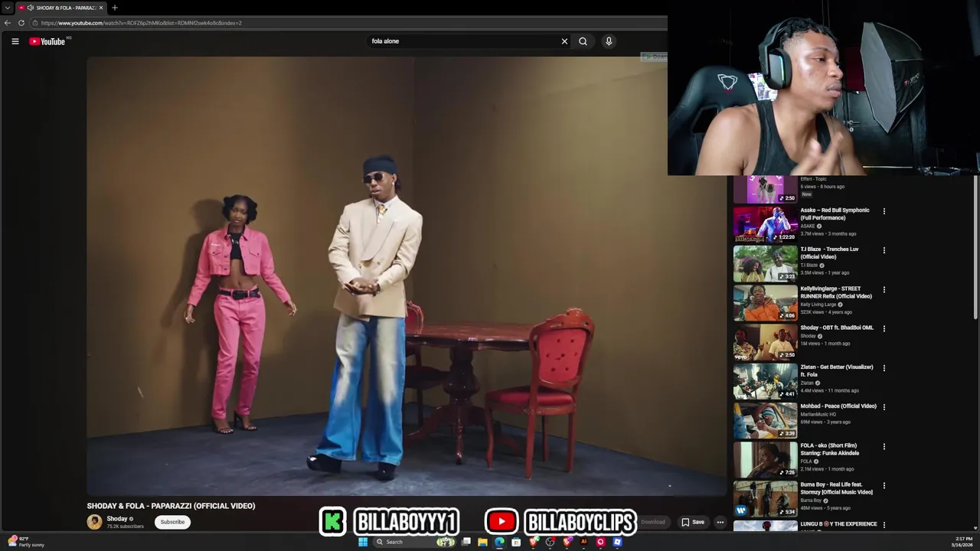
Task: Open OBS Studio from the taskbar
Action: click(550, 542)
